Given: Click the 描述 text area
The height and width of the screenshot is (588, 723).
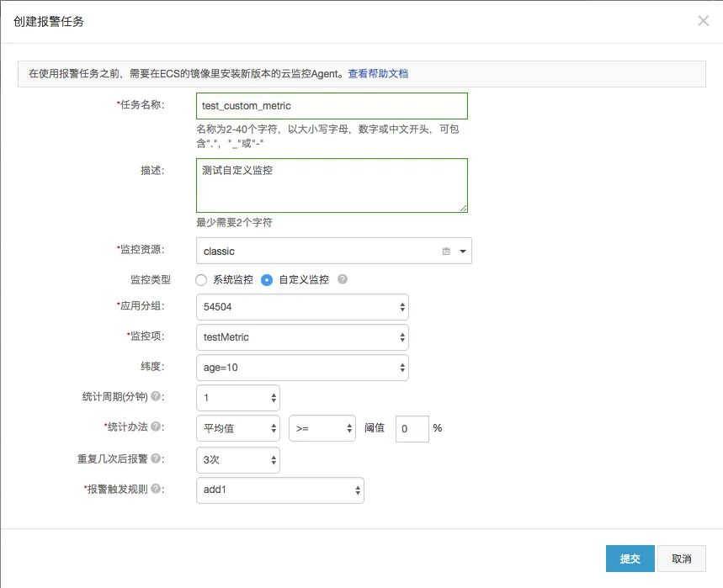Looking at the screenshot, I should coord(332,185).
